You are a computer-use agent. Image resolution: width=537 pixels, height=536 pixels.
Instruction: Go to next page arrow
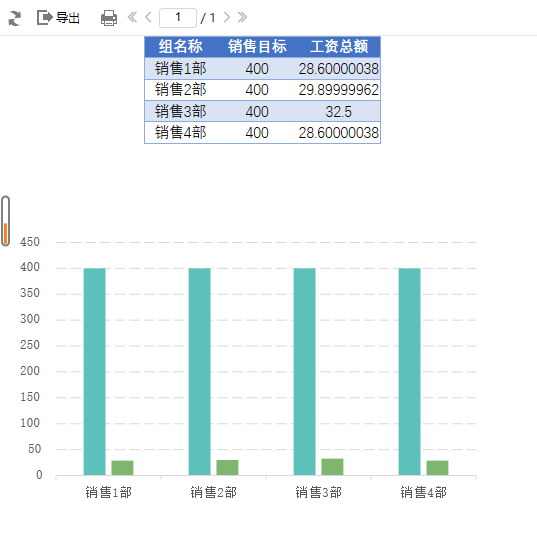coord(226,17)
